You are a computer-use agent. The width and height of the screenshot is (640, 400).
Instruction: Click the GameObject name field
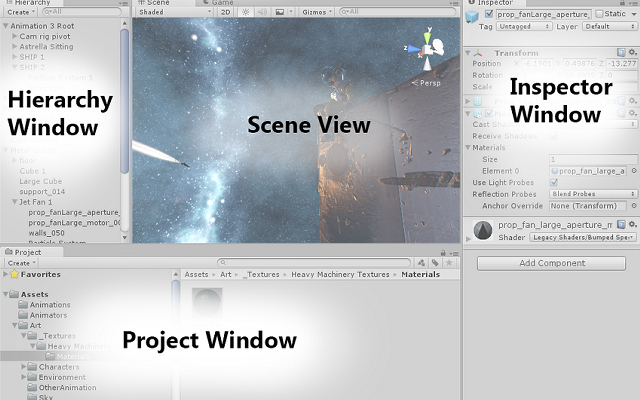point(543,14)
